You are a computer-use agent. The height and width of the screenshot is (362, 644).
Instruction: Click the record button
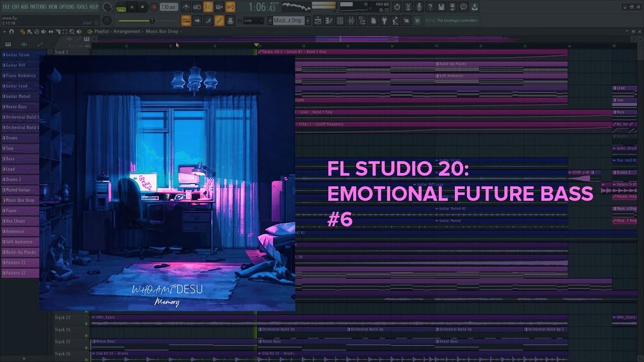point(154,7)
